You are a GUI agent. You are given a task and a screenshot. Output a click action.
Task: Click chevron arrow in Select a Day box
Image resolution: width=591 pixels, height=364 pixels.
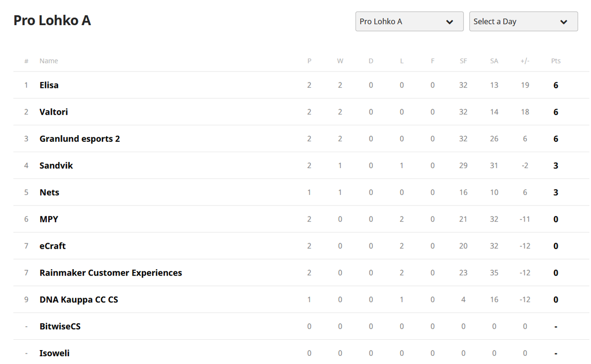click(564, 22)
